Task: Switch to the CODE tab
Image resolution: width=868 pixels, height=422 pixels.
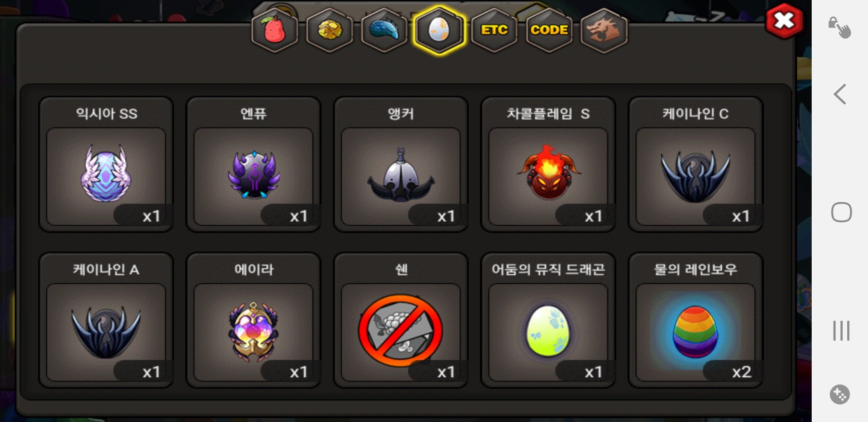Action: [x=549, y=30]
